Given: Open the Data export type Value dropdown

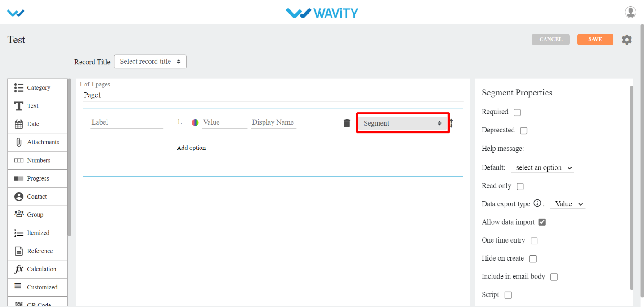Looking at the screenshot, I should coord(568,204).
